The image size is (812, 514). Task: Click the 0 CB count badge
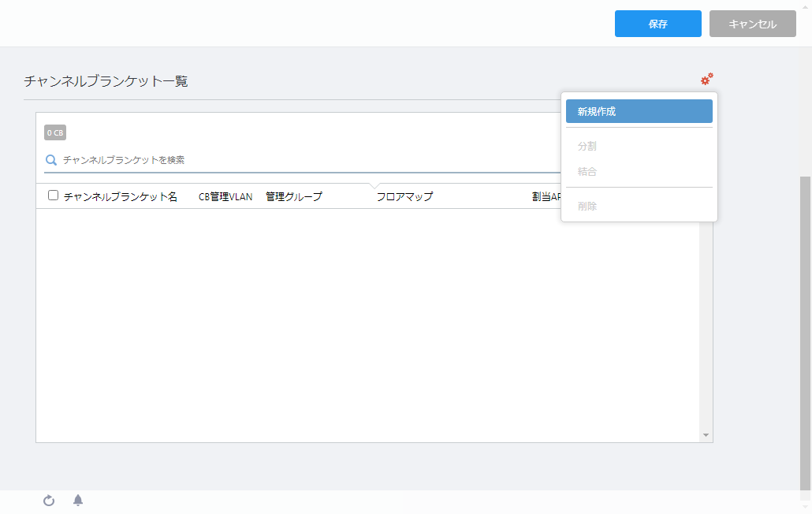coord(55,132)
